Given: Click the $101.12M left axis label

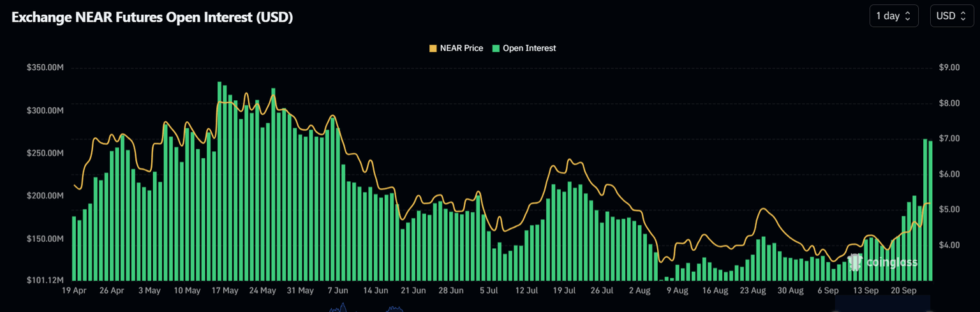Looking at the screenshot, I should pyautogui.click(x=45, y=280).
